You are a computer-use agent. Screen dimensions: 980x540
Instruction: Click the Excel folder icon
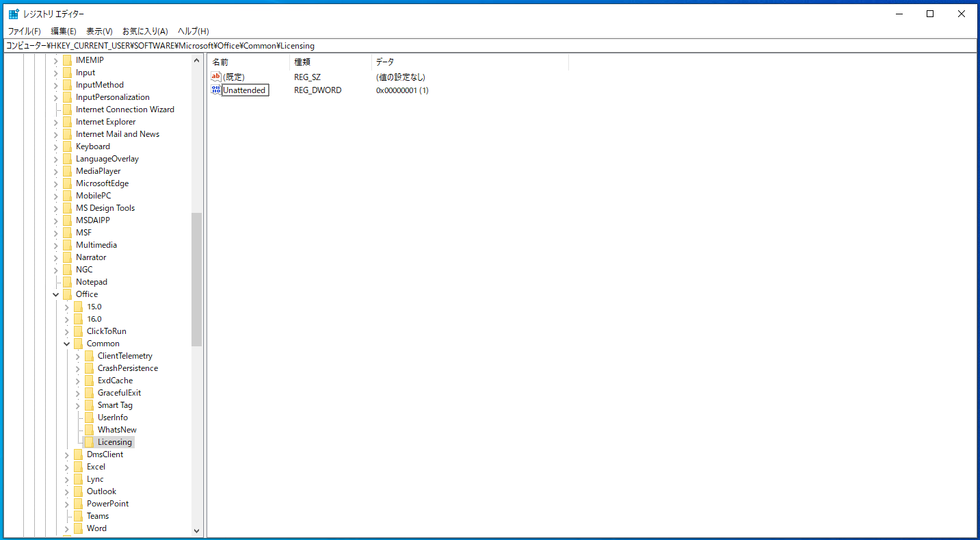(79, 467)
